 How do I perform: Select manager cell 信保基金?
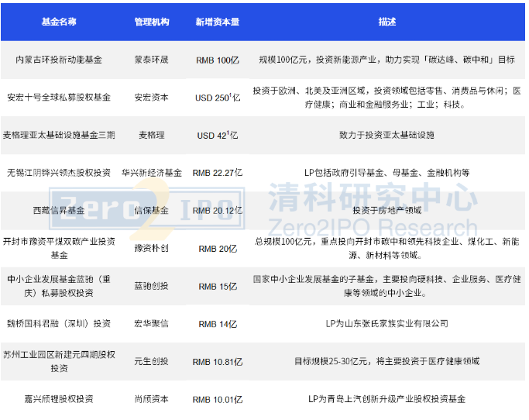152,210
